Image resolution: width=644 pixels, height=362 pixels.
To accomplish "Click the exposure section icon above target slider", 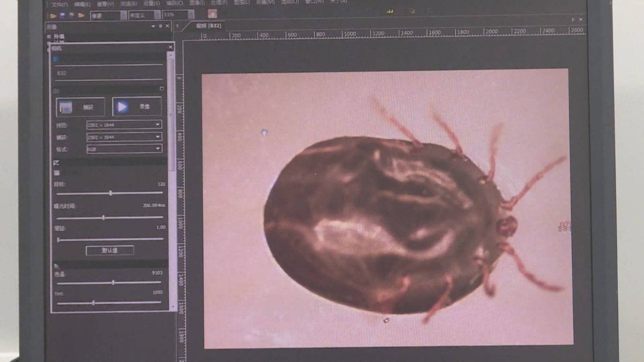I will pyautogui.click(x=56, y=163).
